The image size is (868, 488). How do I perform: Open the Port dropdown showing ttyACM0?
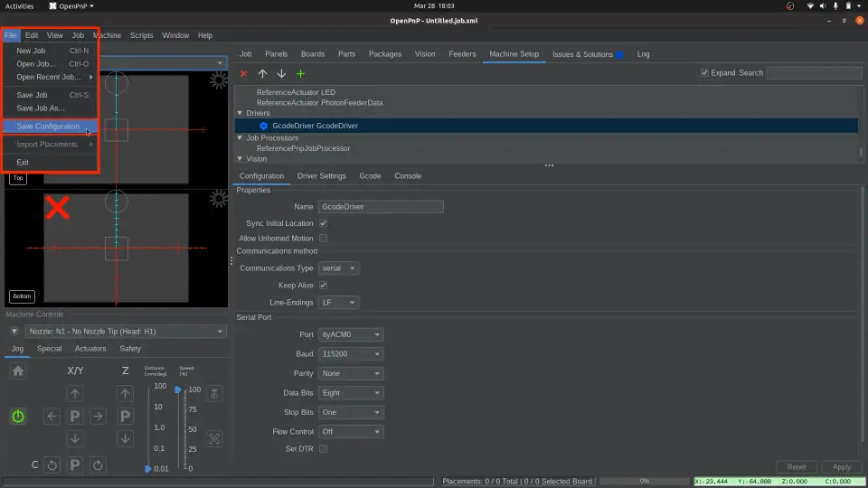click(351, 334)
